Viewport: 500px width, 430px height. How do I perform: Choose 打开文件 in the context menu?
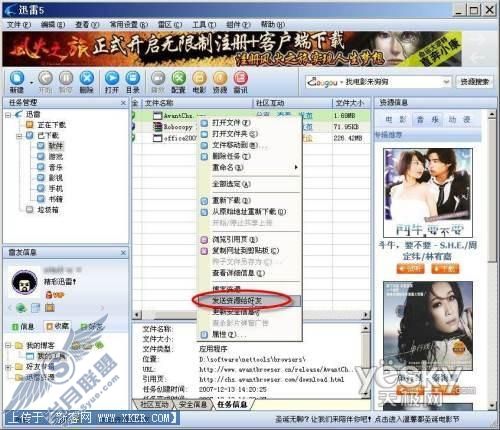point(249,123)
